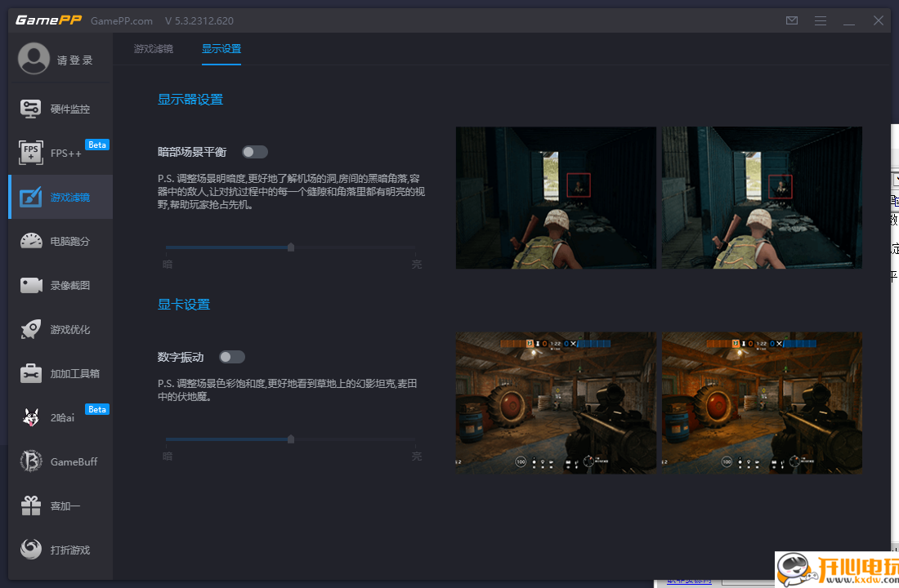
Task: Click the 数字振动 saturation slider handle
Action: [x=291, y=439]
